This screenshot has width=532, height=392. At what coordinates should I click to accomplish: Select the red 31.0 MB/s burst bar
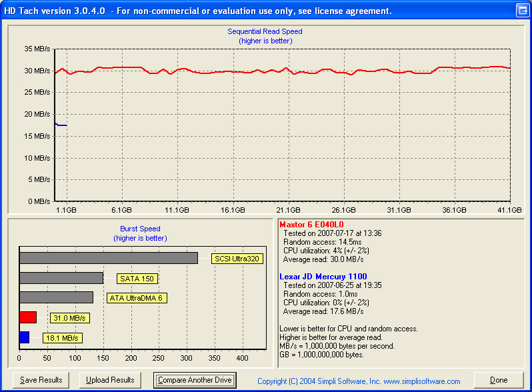click(28, 317)
